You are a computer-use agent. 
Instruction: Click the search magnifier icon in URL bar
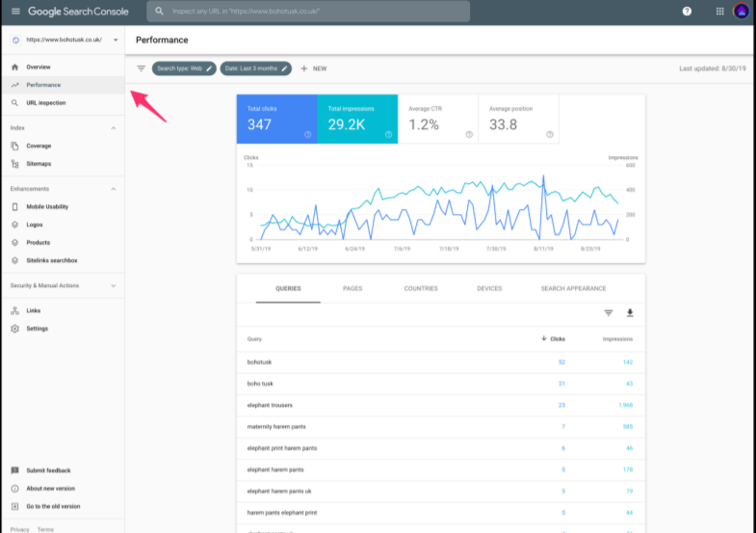point(159,12)
